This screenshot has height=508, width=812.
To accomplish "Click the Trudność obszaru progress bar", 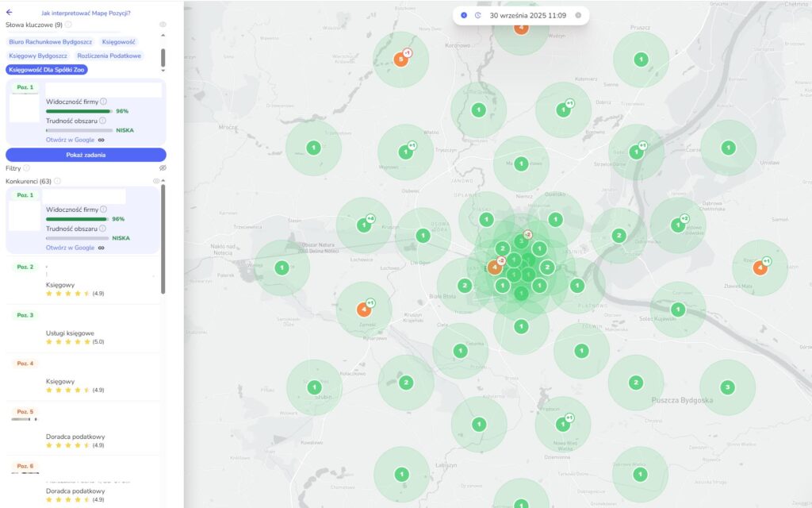I will (x=80, y=130).
